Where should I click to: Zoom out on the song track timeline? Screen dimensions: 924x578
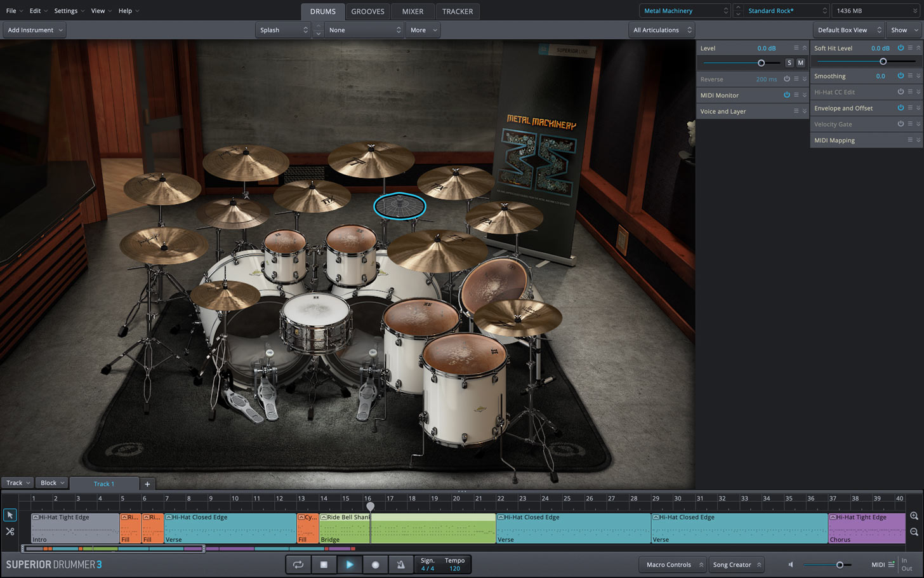coord(914,532)
